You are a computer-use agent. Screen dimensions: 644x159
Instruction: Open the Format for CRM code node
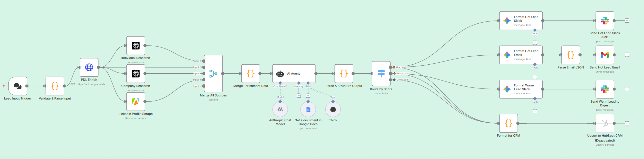[x=508, y=123]
